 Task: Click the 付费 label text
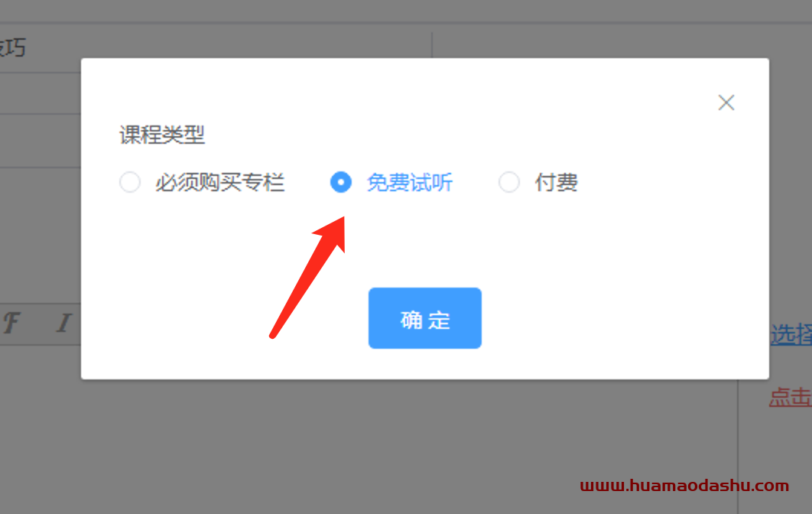pyautogui.click(x=556, y=182)
